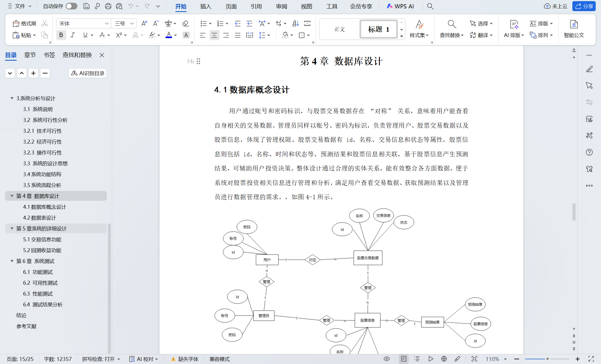Screen dimensions: 601x364
Task: Click the decrease indent icon
Action: (237, 24)
